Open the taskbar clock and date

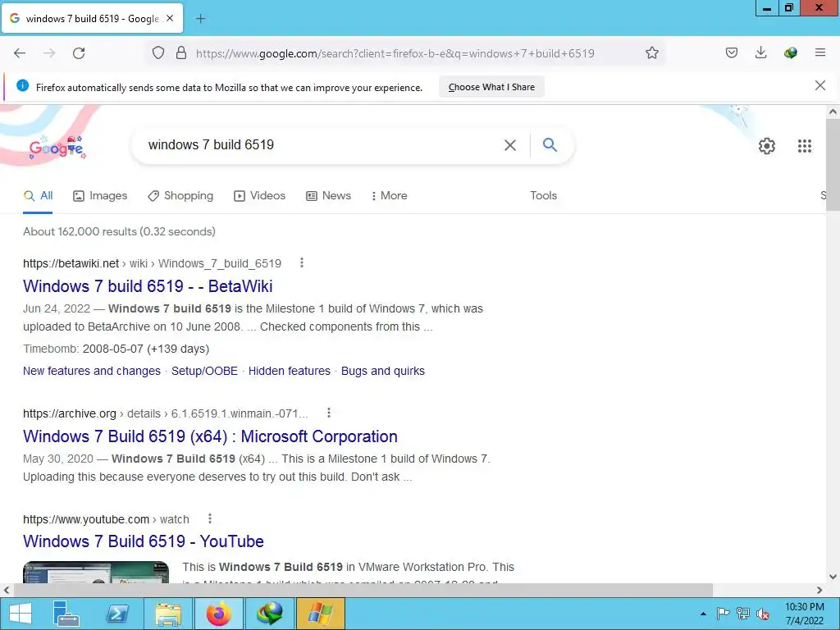[804, 614]
